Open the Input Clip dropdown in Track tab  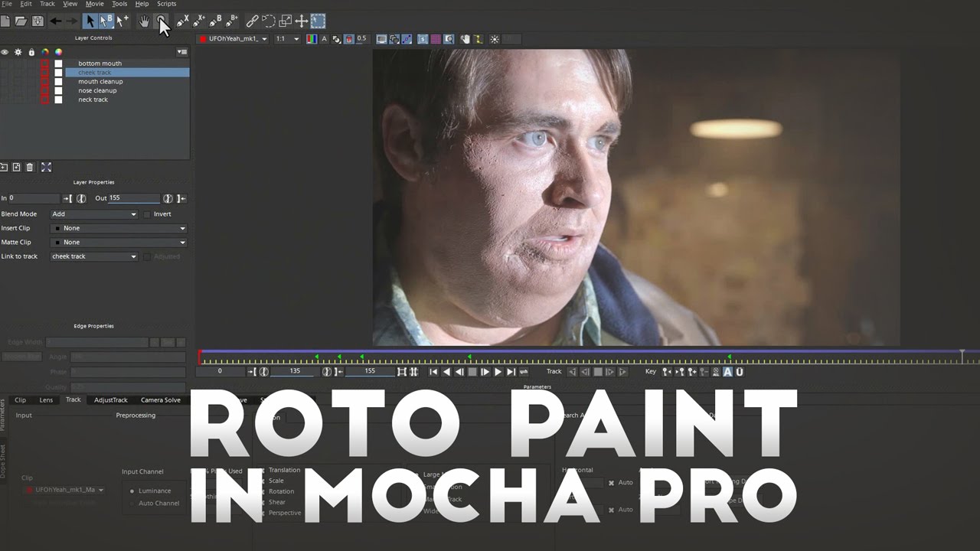(64, 490)
